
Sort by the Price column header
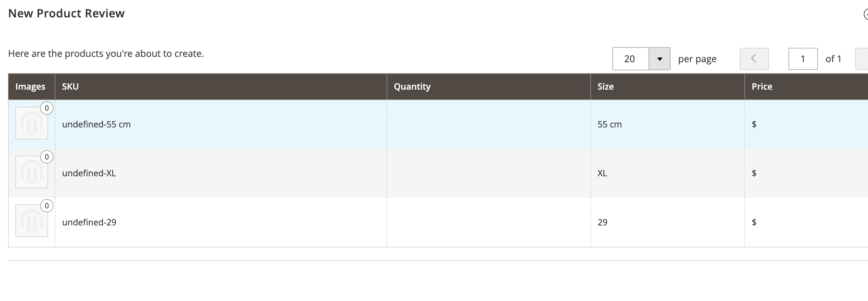tap(762, 86)
